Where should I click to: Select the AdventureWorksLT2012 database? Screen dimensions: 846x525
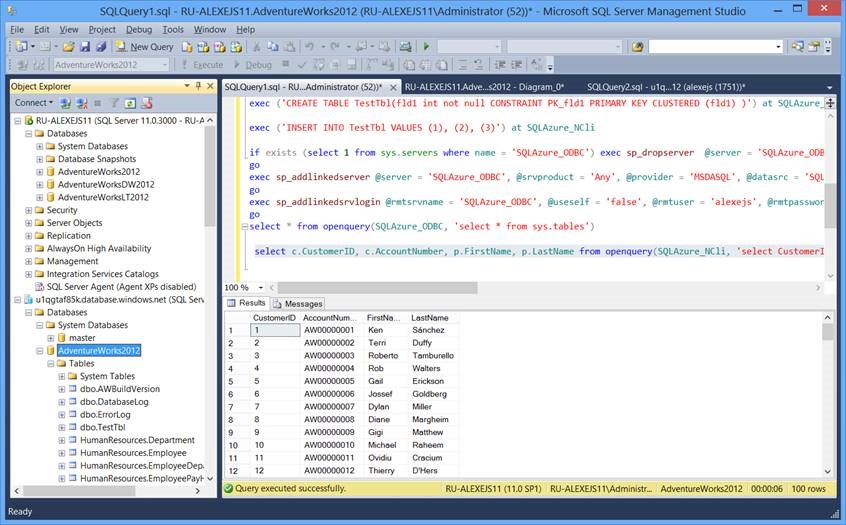coord(103,197)
